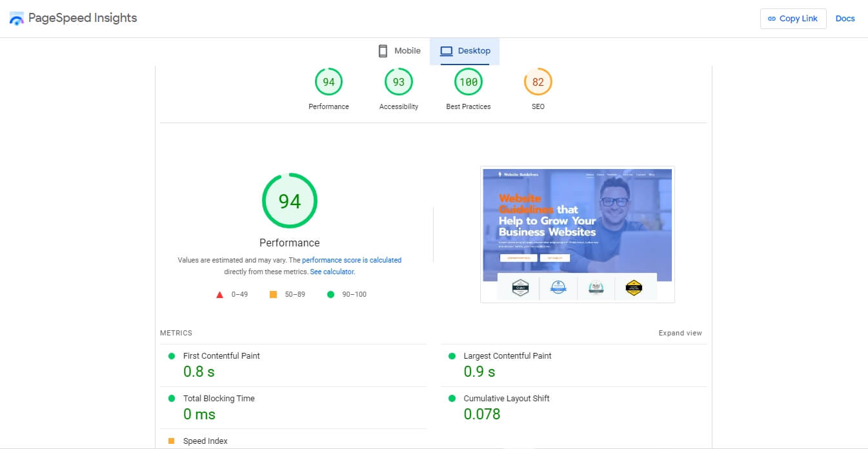Select the 82 SEO score gauge
This screenshot has width=868, height=449.
(x=538, y=82)
